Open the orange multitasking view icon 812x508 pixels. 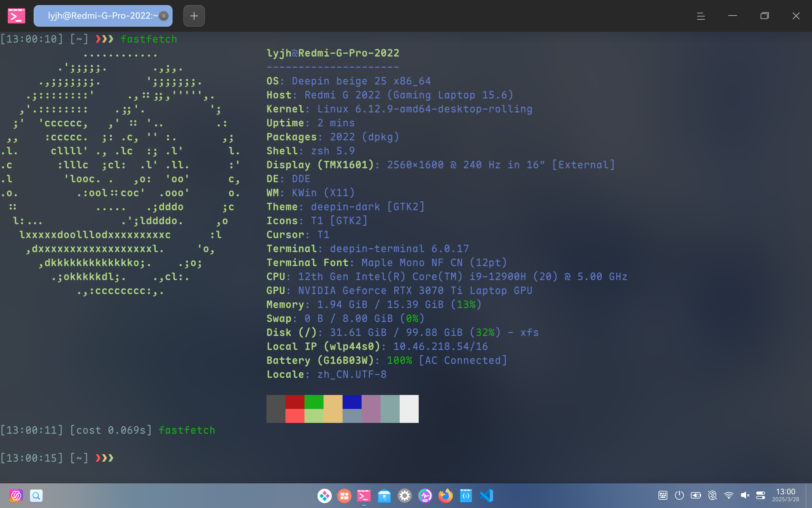pyautogui.click(x=344, y=496)
